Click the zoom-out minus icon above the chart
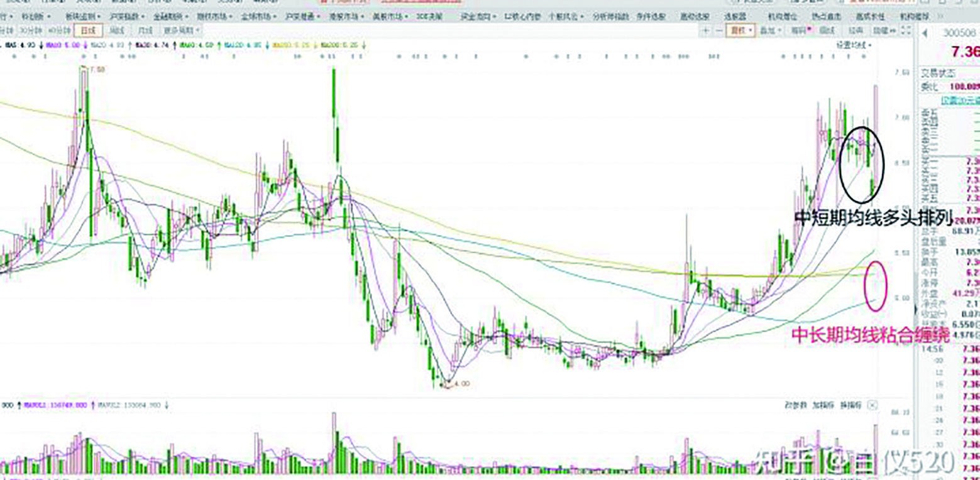 pyautogui.click(x=720, y=30)
